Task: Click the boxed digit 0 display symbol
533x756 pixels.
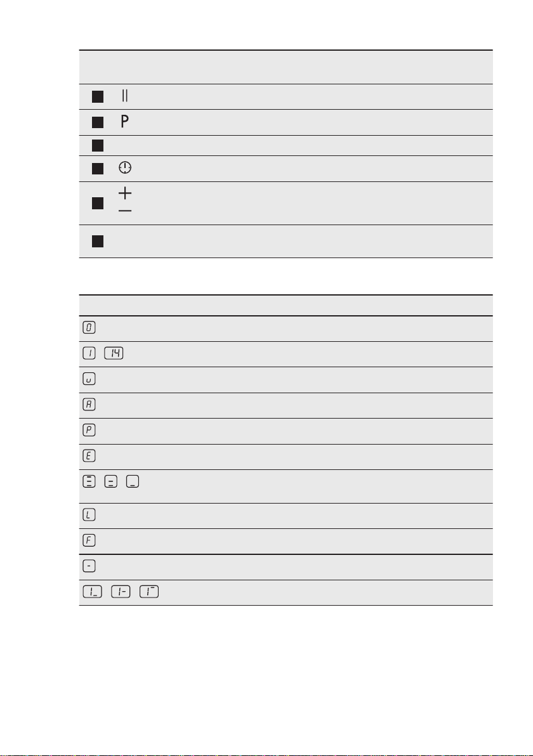Action: coord(89,327)
